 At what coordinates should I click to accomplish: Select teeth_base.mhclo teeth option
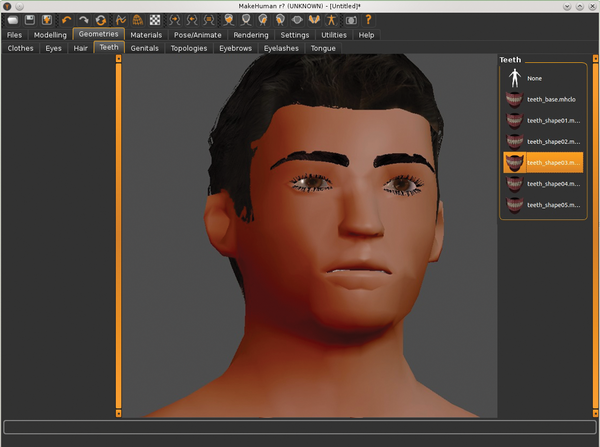point(543,100)
